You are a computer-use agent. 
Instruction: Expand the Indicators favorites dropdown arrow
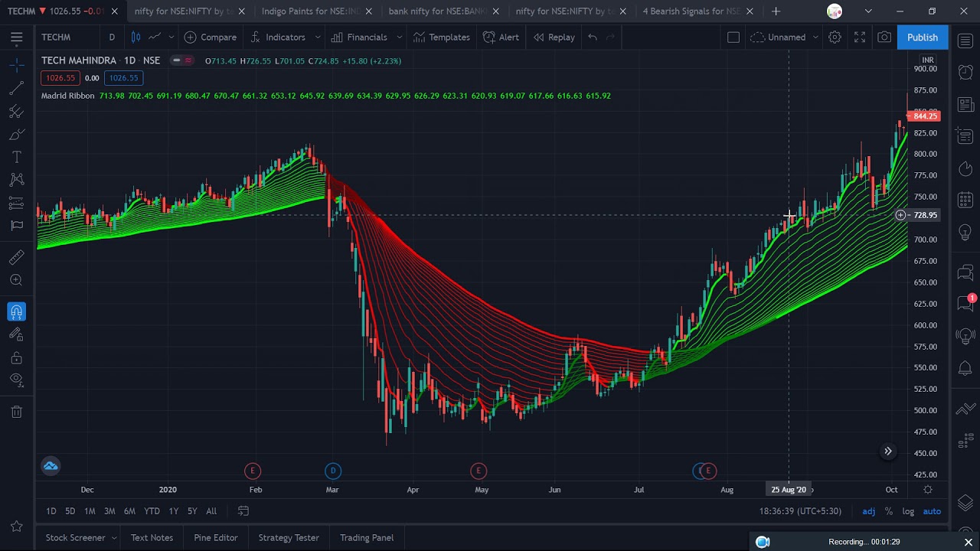pos(317,37)
